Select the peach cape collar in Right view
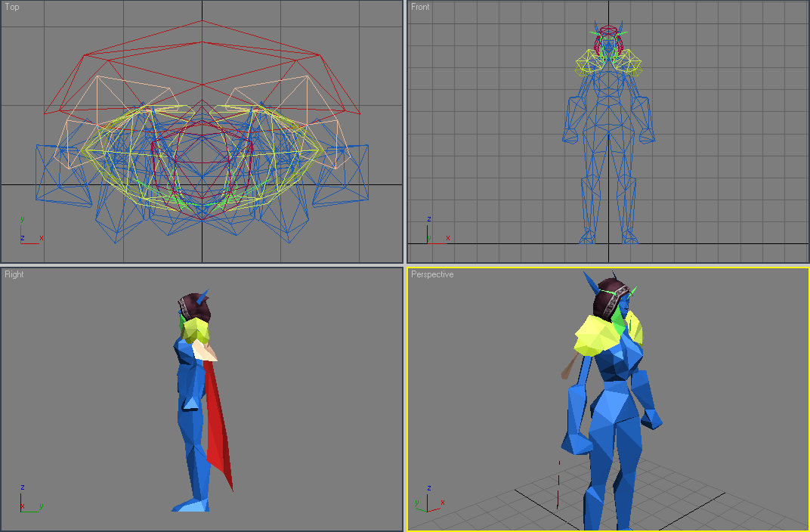 coord(206,351)
